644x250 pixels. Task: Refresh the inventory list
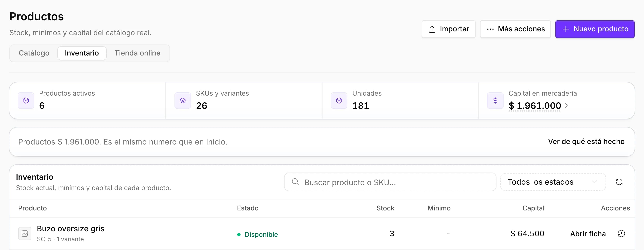[619, 182]
